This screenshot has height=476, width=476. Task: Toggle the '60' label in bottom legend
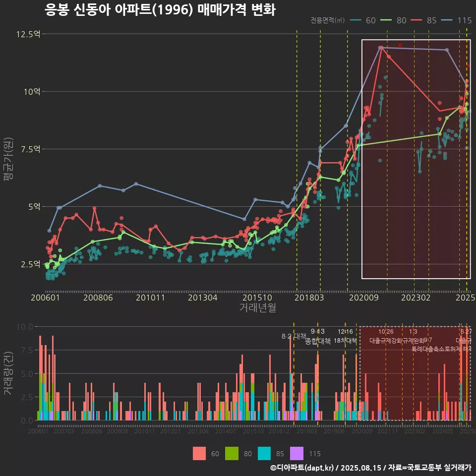pos(215,454)
